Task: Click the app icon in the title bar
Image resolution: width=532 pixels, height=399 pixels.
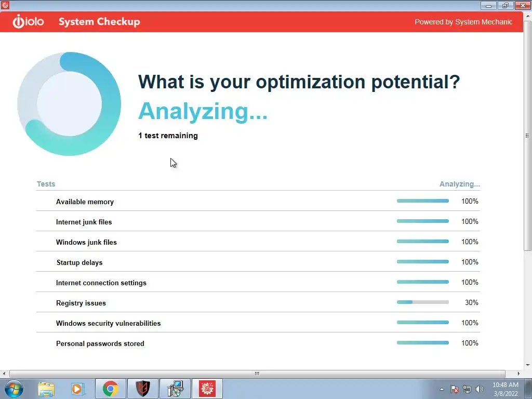Action: point(5,5)
